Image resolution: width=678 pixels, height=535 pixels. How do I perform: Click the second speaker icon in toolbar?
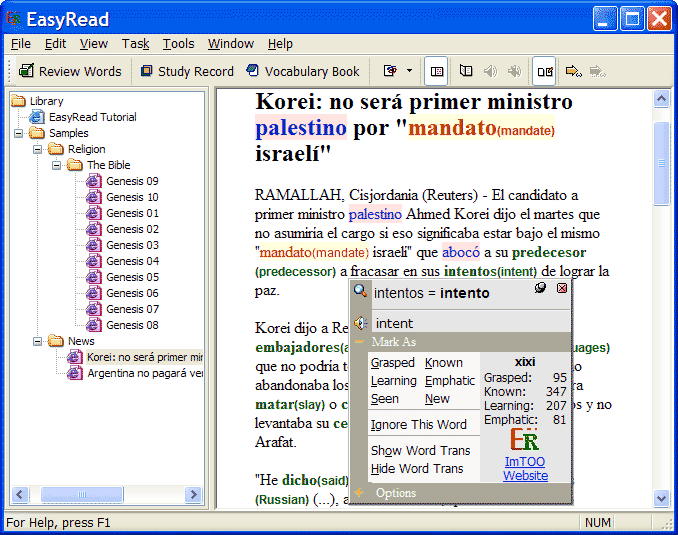click(514, 70)
